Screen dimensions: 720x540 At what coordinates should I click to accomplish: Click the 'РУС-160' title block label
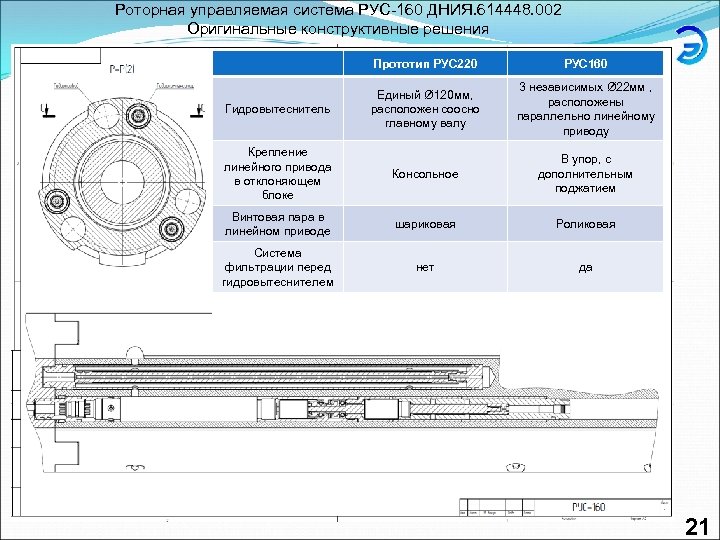(588, 506)
